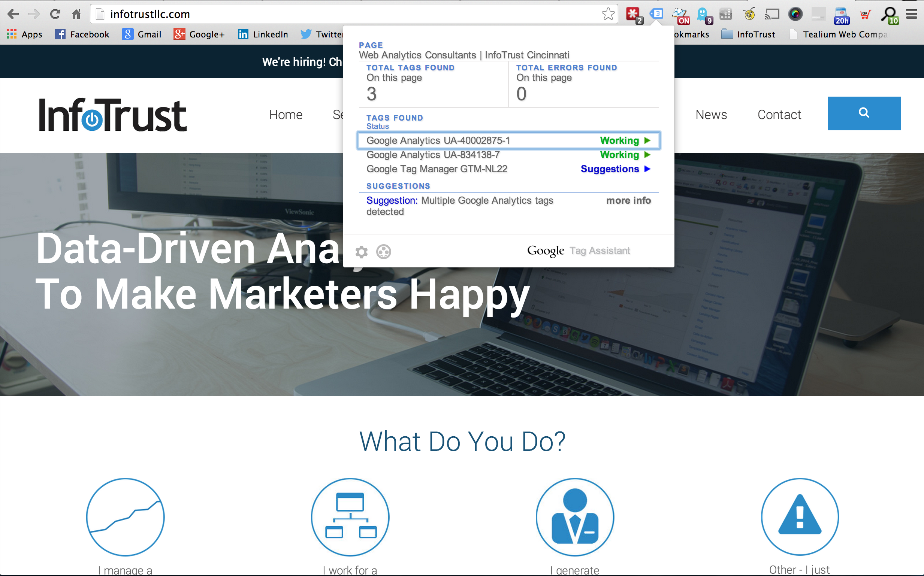
Task: Click the address bar URL field
Action: click(x=343, y=14)
